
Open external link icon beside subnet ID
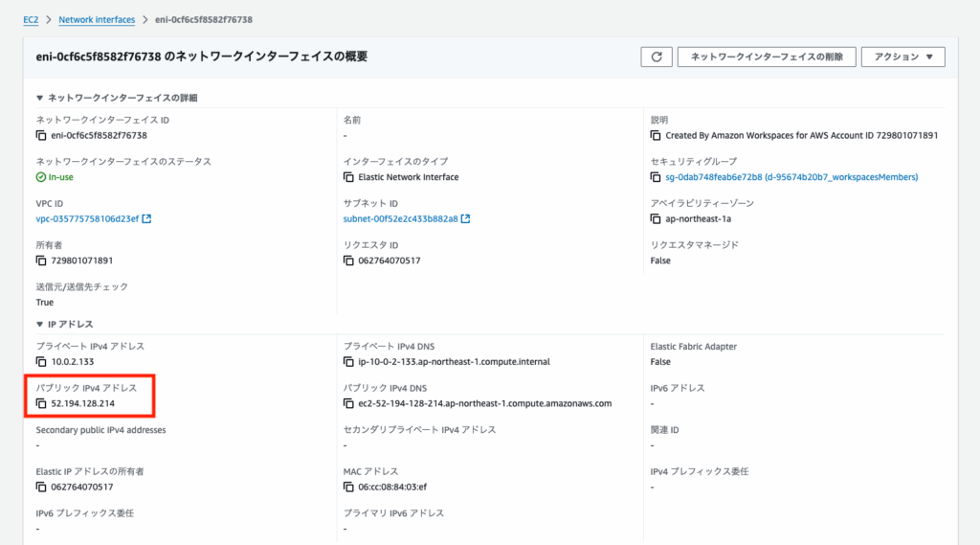click(465, 218)
